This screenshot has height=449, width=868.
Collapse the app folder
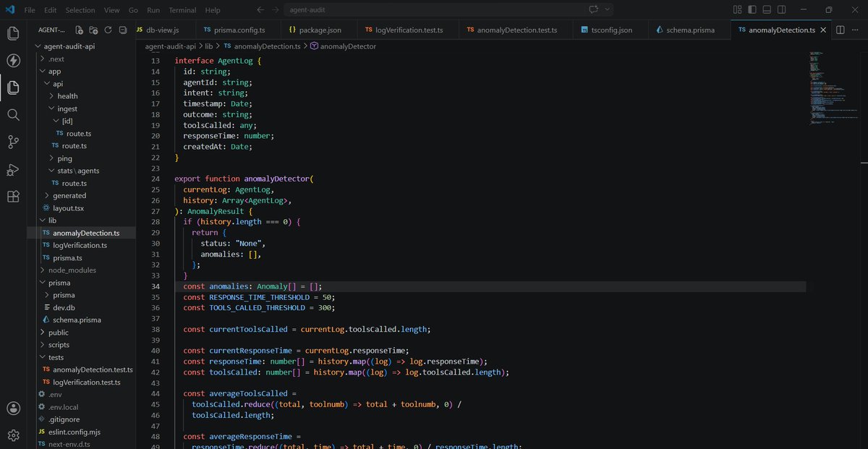pos(80,72)
